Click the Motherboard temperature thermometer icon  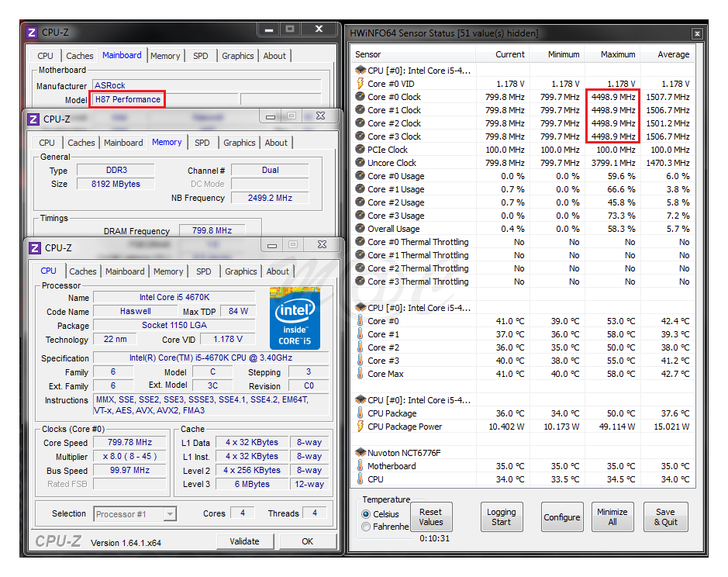[x=360, y=466]
